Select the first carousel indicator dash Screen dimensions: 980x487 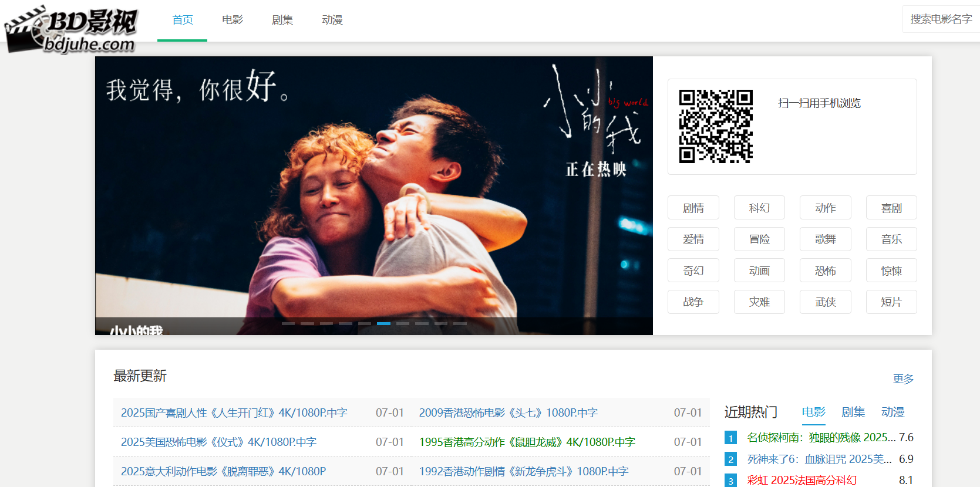click(x=288, y=323)
